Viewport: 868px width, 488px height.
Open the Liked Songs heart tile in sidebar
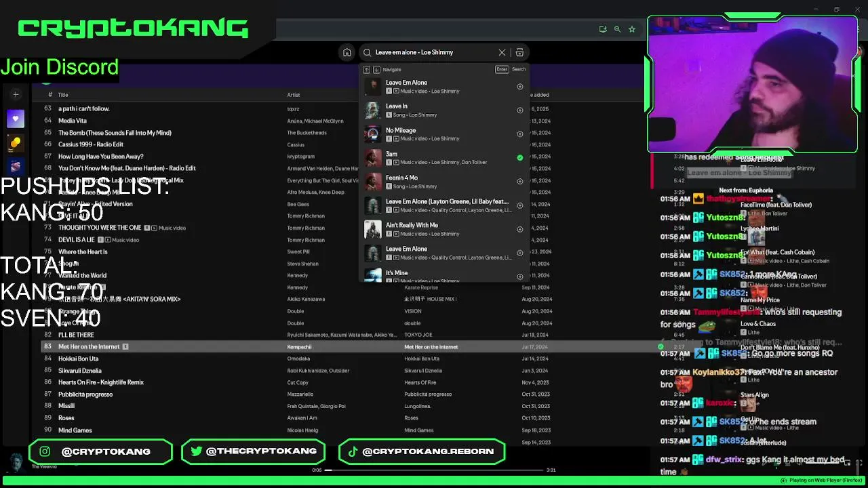16,119
